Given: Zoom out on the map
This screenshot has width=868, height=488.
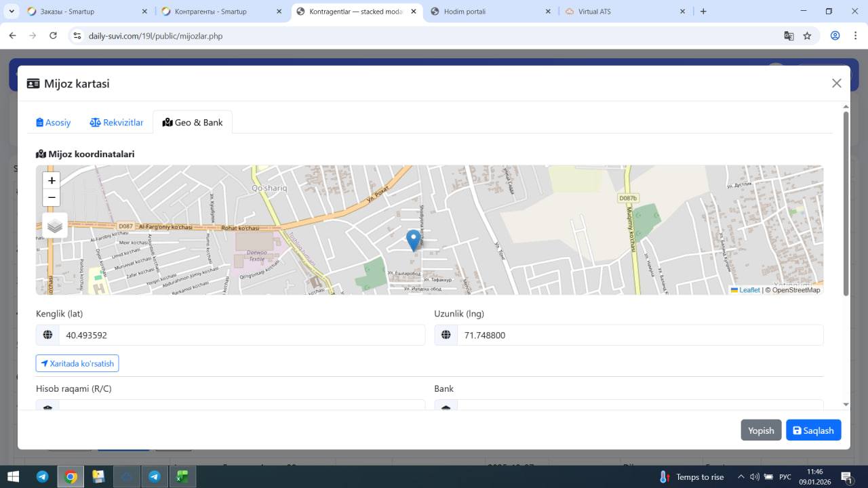Looking at the screenshot, I should click(52, 198).
